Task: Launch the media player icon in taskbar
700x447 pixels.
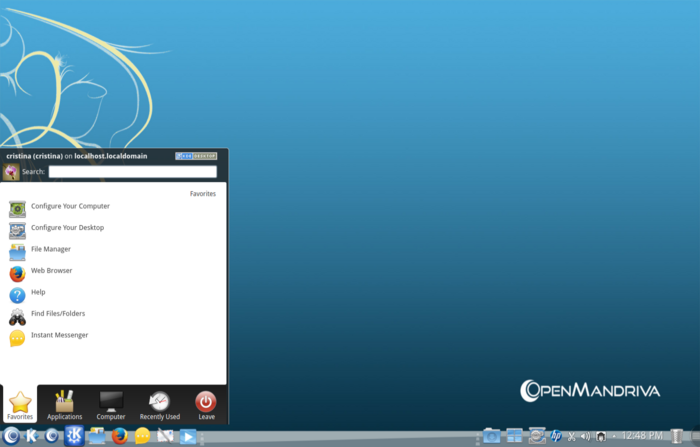Action: 188,436
